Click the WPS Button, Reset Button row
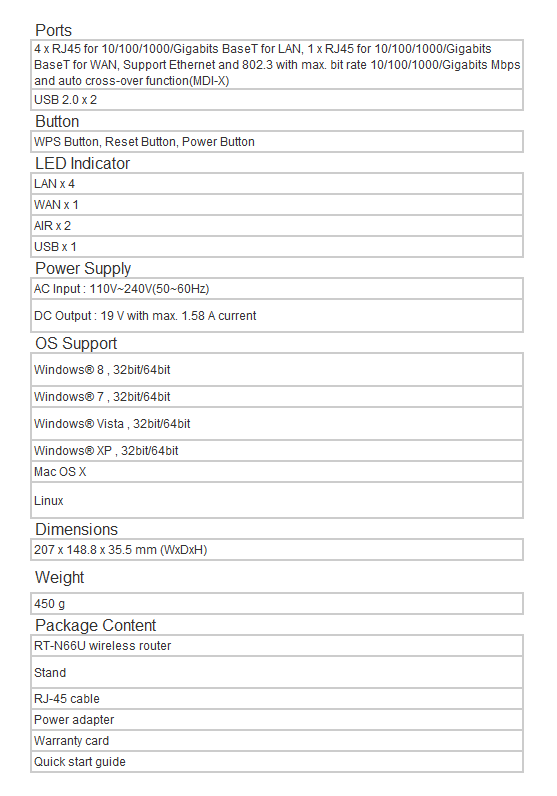The height and width of the screenshot is (796, 557). 277,142
